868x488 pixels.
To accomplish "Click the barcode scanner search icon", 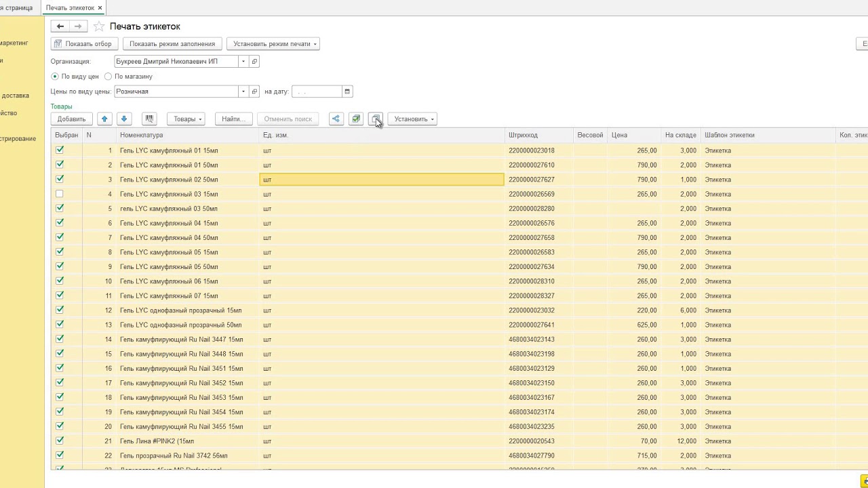I will tap(150, 119).
